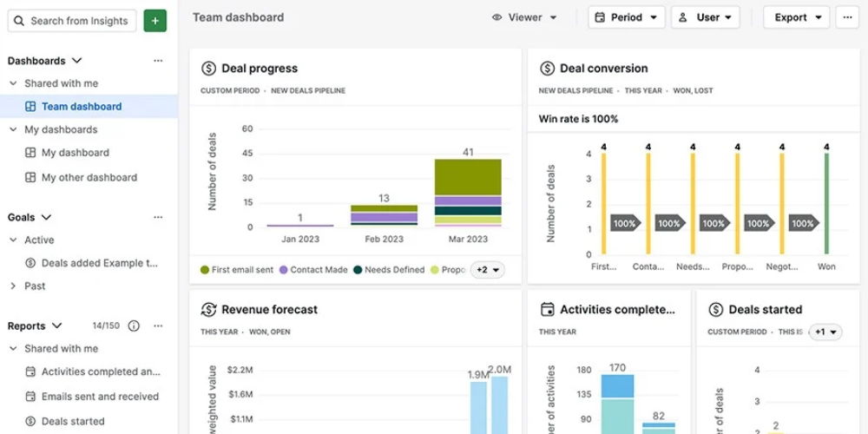This screenshot has width=868, height=434.
Task: Open the Viewer permission dropdown
Action: pos(524,17)
